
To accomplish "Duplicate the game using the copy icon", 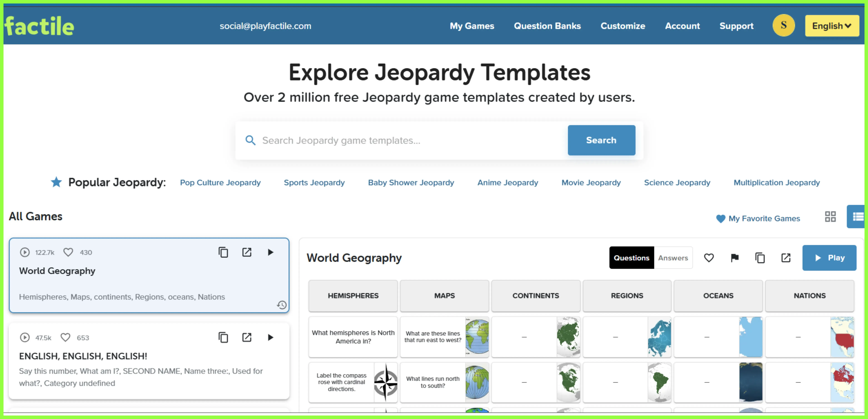I will [760, 258].
